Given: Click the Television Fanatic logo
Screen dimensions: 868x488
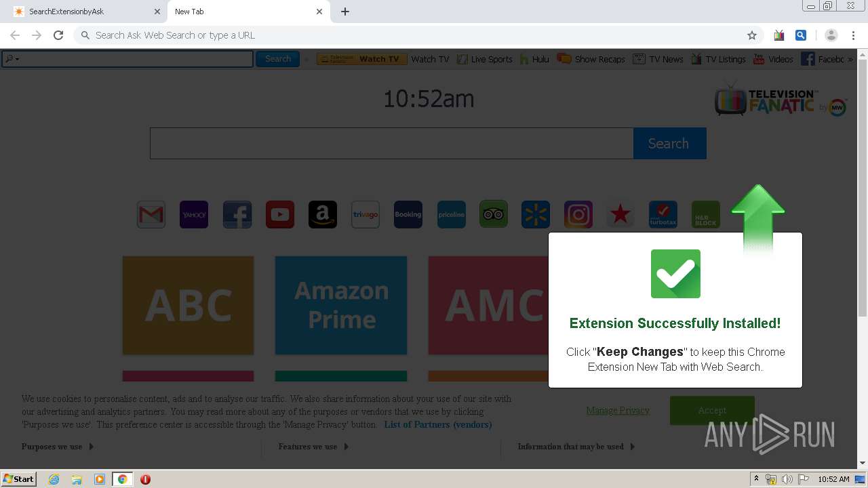Looking at the screenshot, I should [780, 99].
